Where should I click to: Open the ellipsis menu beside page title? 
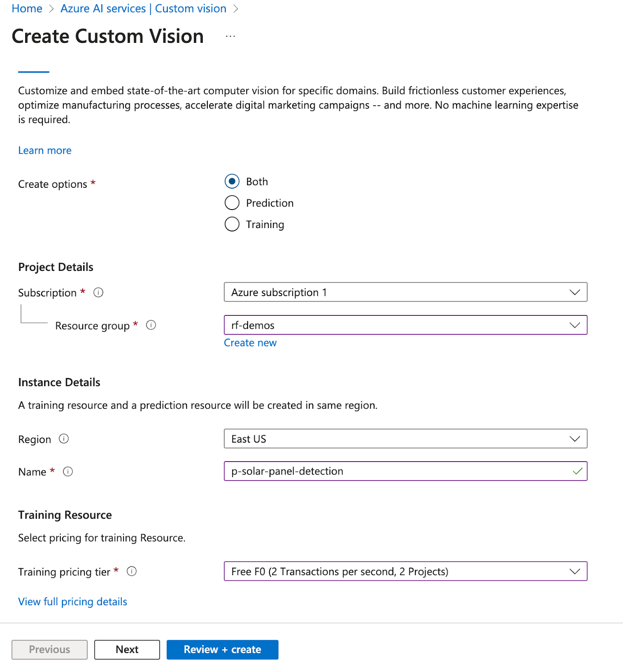[x=230, y=37]
